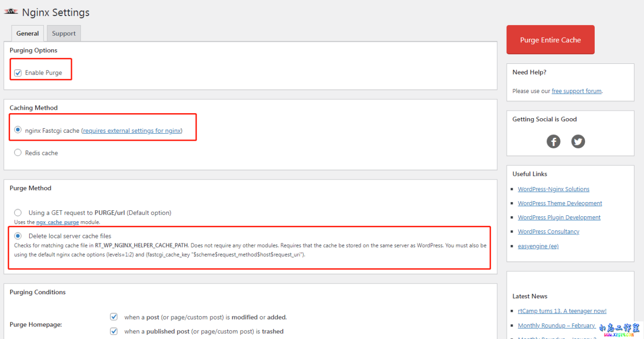Choose GET request to PURGE/url method
Viewport: 644px width, 339px height.
[18, 213]
